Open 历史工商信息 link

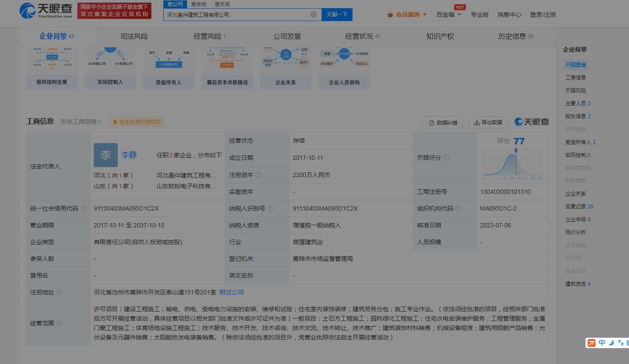[x=81, y=122]
